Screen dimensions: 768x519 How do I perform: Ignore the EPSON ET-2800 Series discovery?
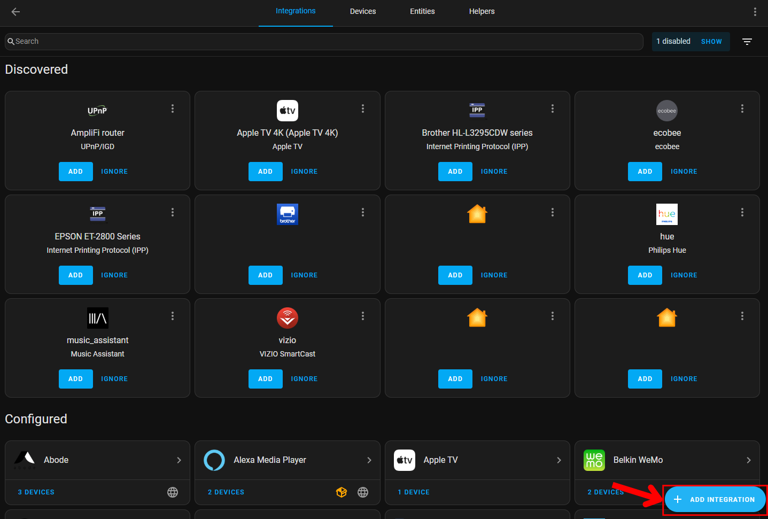[x=114, y=275]
